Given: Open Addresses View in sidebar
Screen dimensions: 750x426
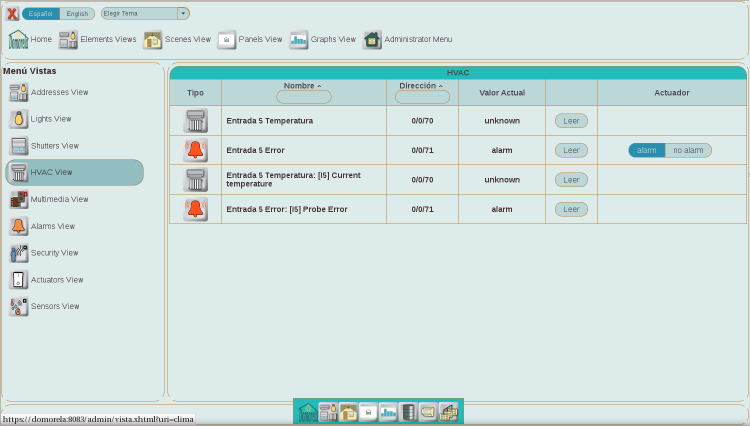Looking at the screenshot, I should [49, 92].
